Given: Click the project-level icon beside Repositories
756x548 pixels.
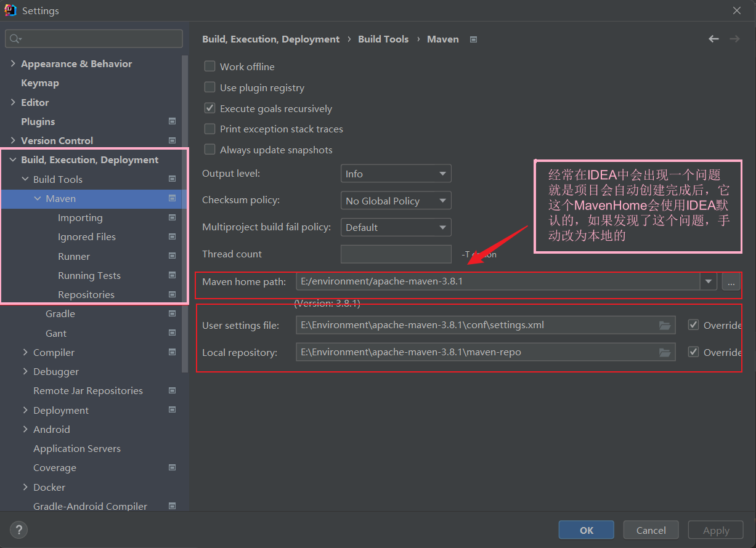Looking at the screenshot, I should click(173, 294).
